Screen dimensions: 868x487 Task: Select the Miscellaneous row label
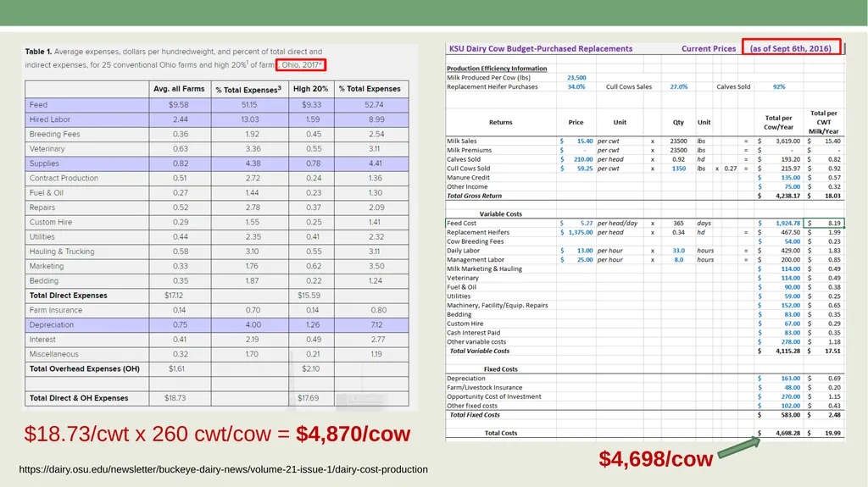(53, 354)
